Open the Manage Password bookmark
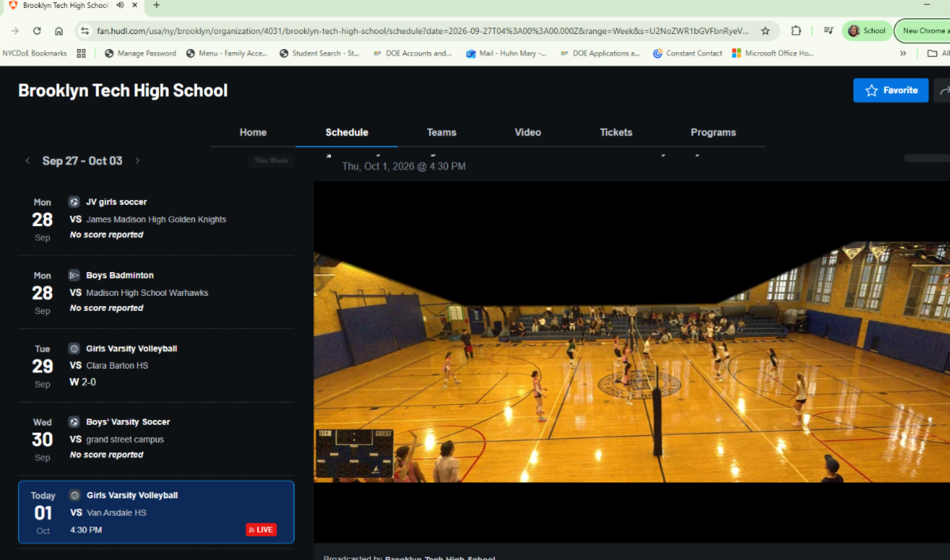950x560 pixels. [140, 53]
